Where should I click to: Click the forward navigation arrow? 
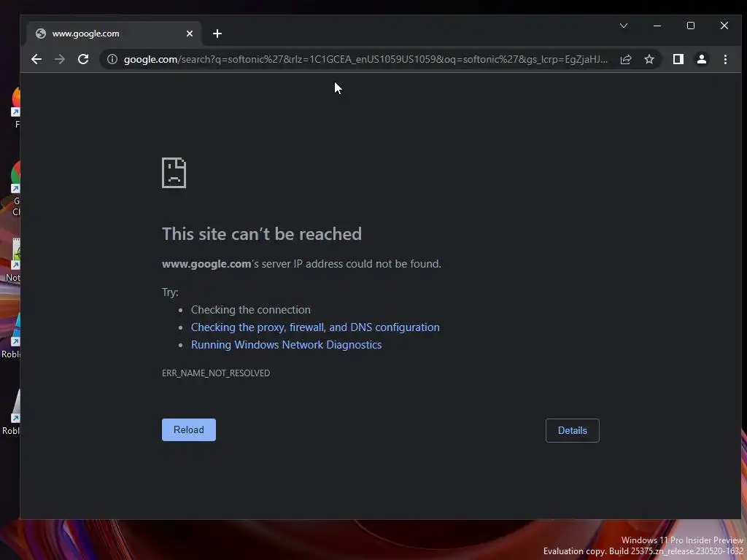[x=60, y=59]
